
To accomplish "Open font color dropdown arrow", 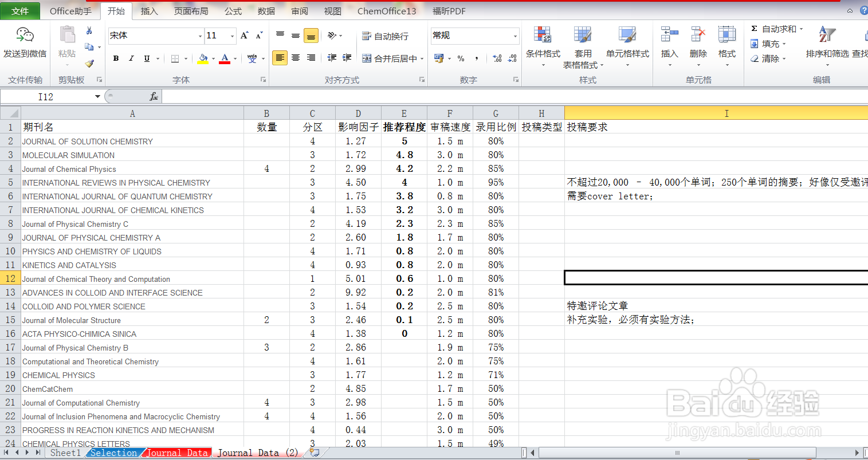I will 235,58.
